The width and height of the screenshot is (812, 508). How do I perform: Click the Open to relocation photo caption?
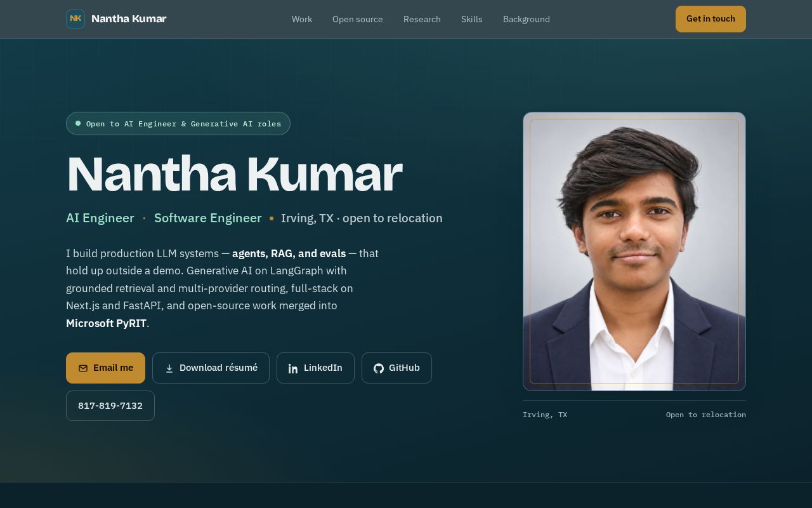[x=706, y=415]
